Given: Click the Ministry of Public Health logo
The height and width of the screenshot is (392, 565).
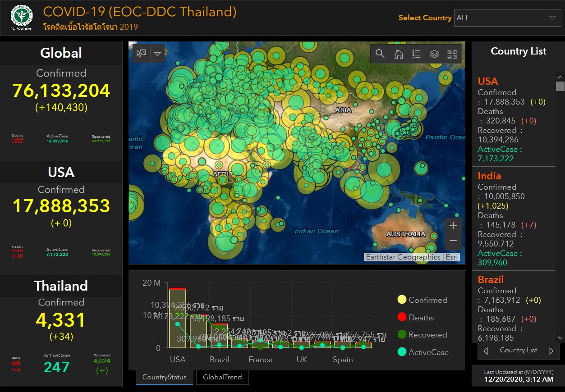Looking at the screenshot, I should (22, 18).
